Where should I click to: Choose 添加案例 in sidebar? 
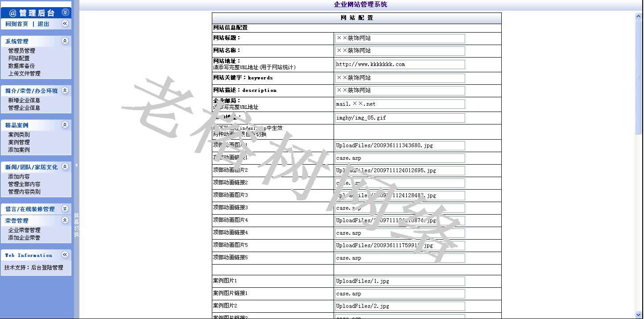tap(19, 150)
